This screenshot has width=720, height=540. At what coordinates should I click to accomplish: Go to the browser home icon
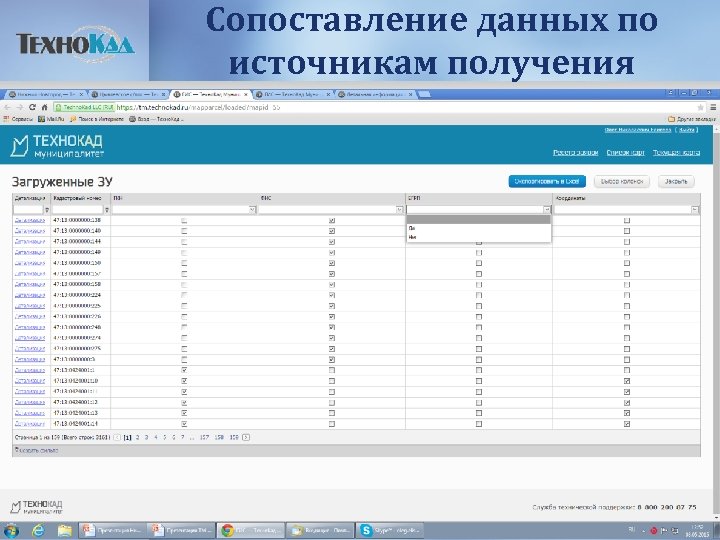pyautogui.click(x=44, y=107)
